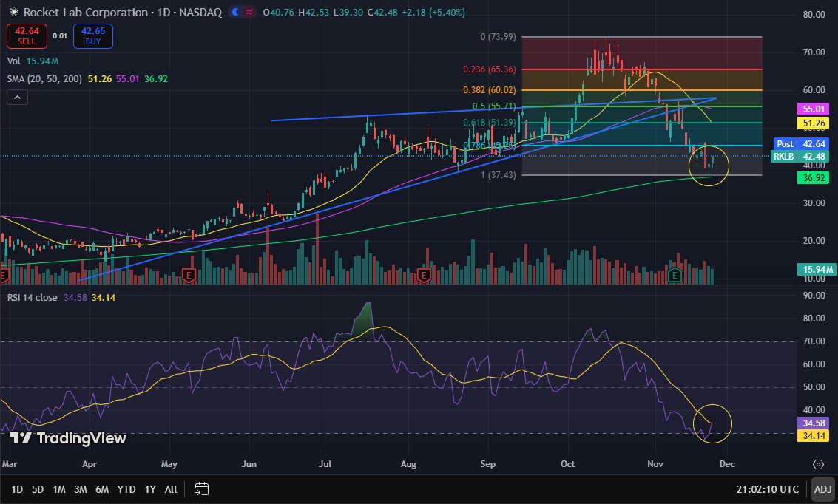The width and height of the screenshot is (838, 504).
Task: Click green 36.92 value in SMA legend
Action: 156,78
